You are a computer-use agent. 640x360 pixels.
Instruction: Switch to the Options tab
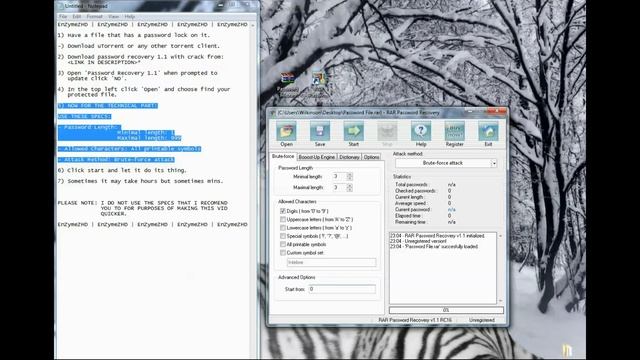click(371, 157)
